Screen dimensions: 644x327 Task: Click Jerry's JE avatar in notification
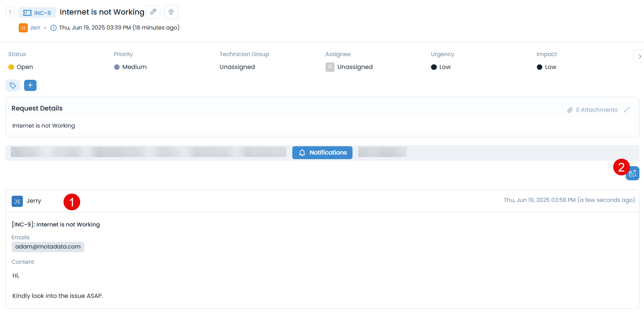(17, 201)
